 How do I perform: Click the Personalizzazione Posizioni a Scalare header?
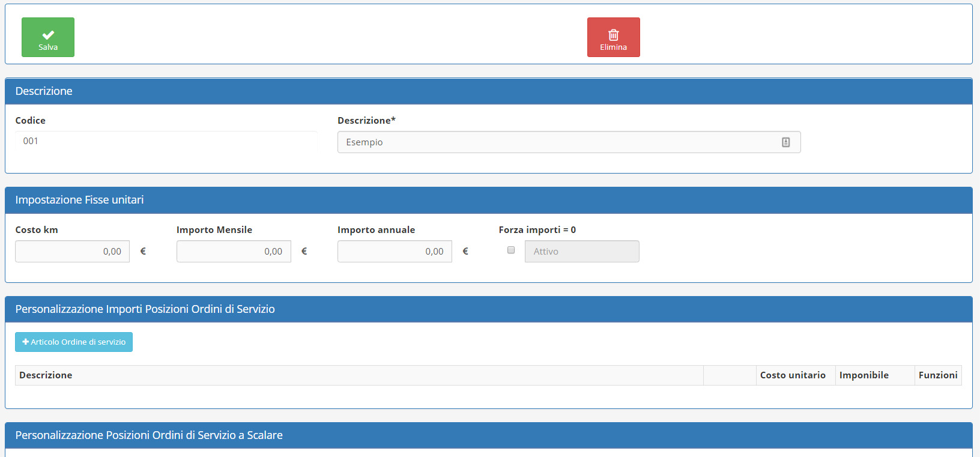[x=149, y=435]
